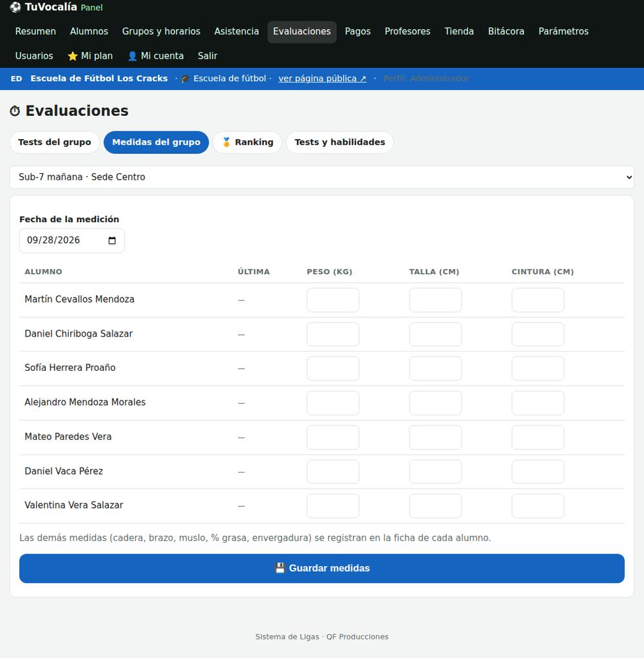The height and width of the screenshot is (658, 644).
Task: Click Peso field for Mateo Paredes Vera
Action: point(333,437)
